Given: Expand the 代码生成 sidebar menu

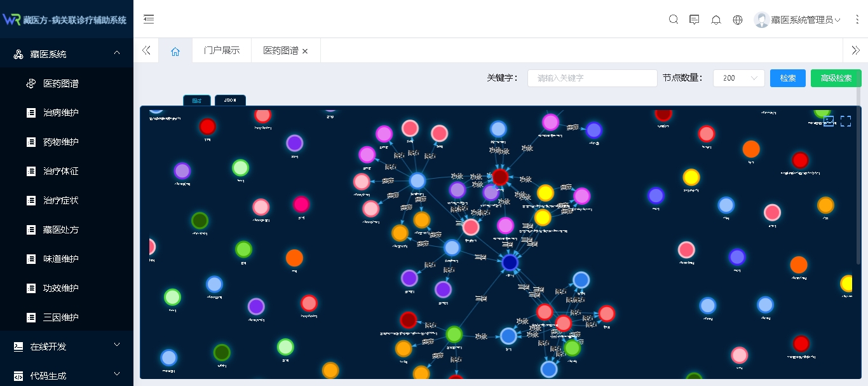Looking at the screenshot, I should (x=67, y=376).
